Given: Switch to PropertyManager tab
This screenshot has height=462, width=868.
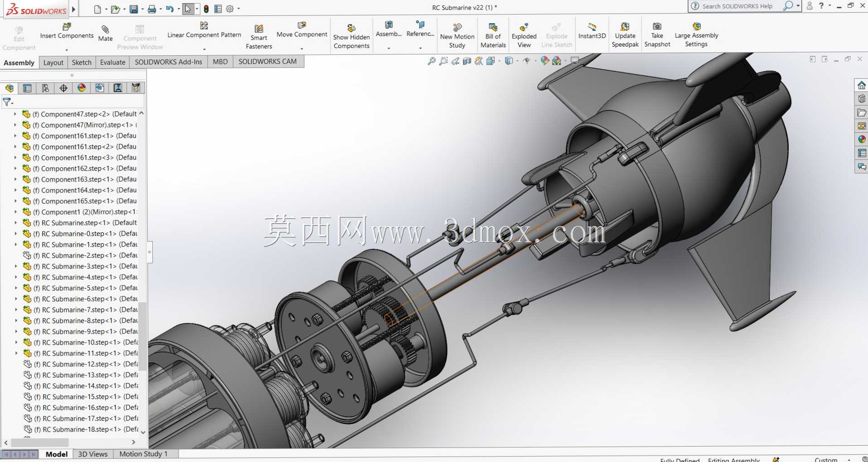Looking at the screenshot, I should coord(27,88).
